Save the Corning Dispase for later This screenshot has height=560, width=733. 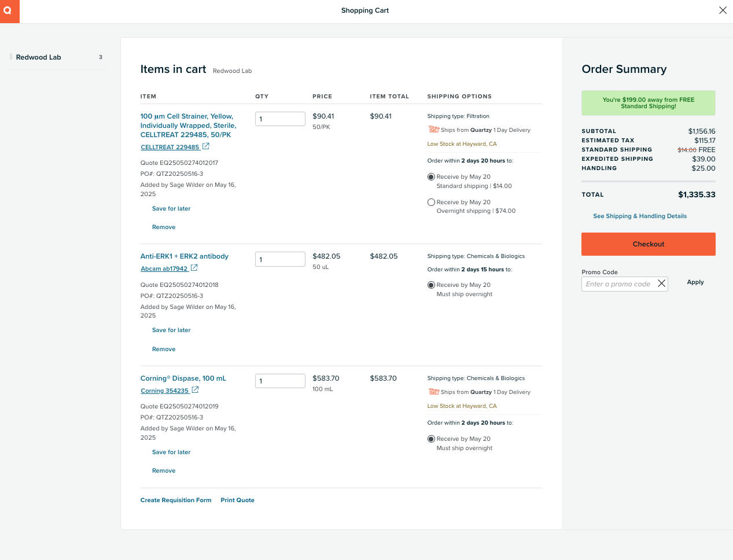171,452
